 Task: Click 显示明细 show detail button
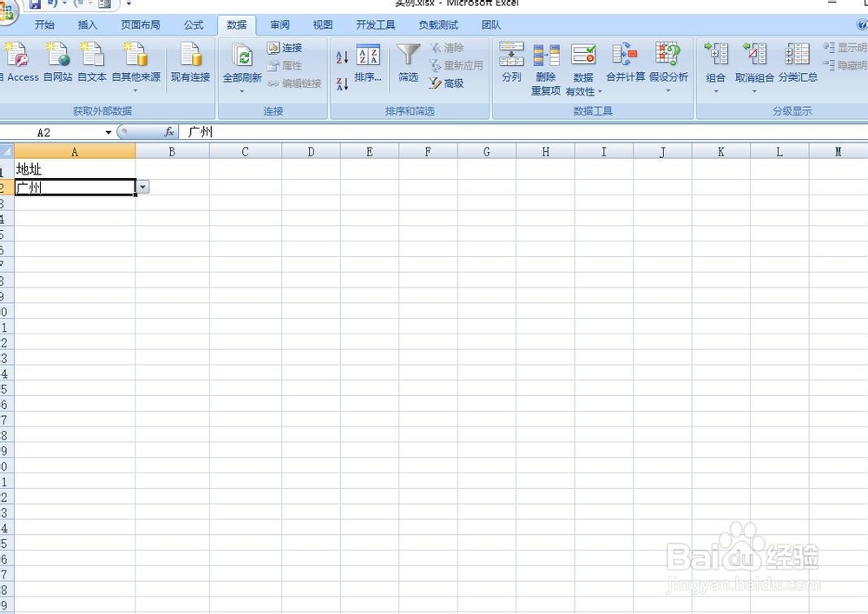point(845,48)
